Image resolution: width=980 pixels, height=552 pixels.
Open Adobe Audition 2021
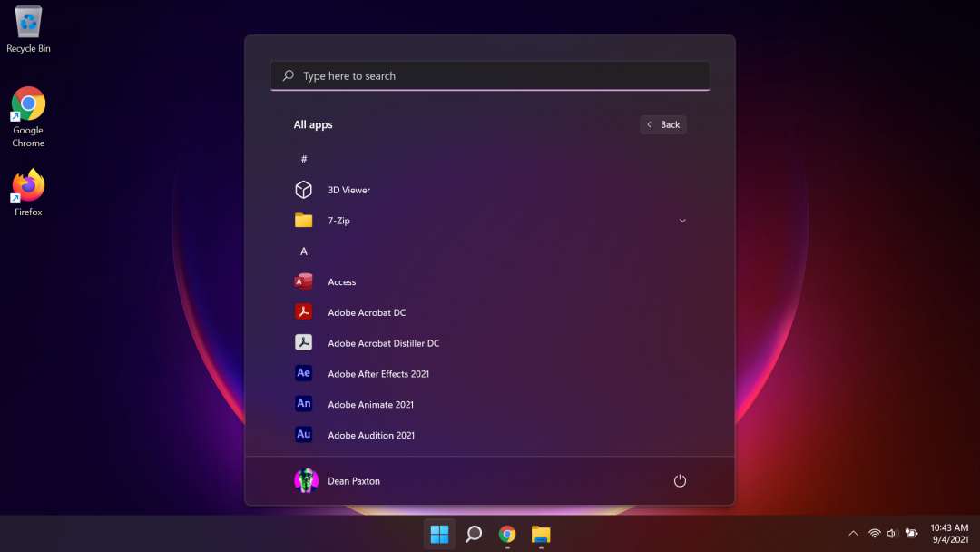tap(370, 436)
